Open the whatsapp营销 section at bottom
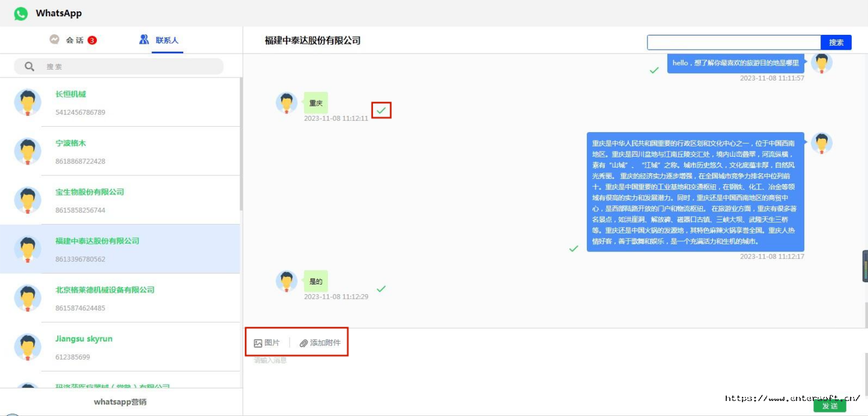This screenshot has width=868, height=416. 120,402
